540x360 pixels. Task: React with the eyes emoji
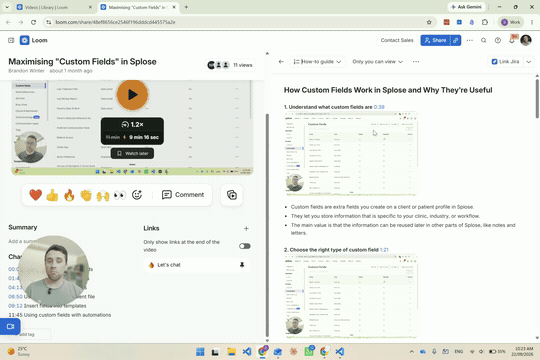(120, 195)
